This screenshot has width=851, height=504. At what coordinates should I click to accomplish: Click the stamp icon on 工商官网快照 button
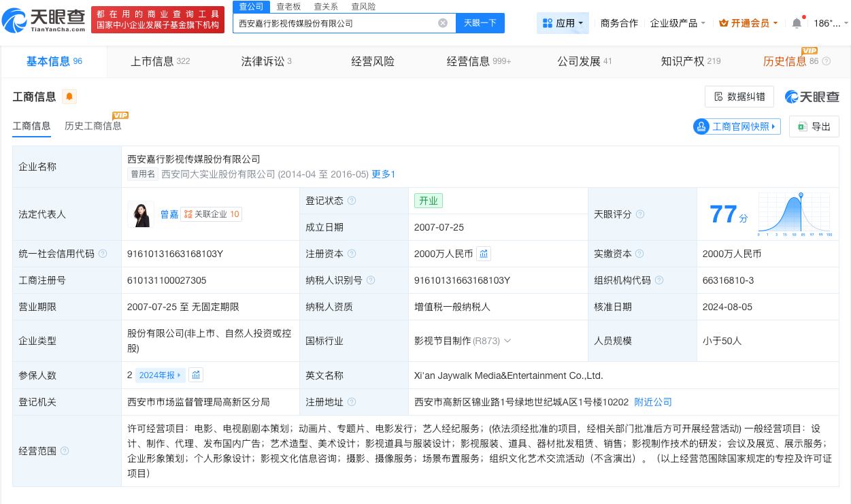coord(701,127)
